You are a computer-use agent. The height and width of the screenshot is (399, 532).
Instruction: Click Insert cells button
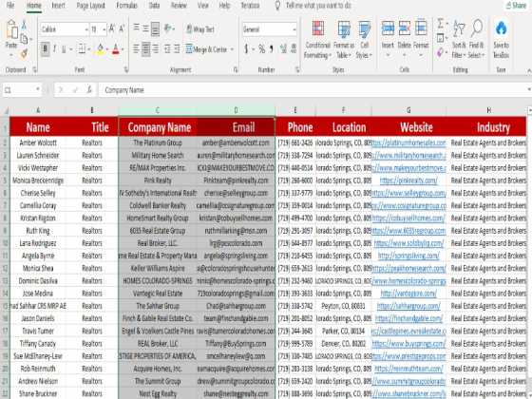coord(388,38)
